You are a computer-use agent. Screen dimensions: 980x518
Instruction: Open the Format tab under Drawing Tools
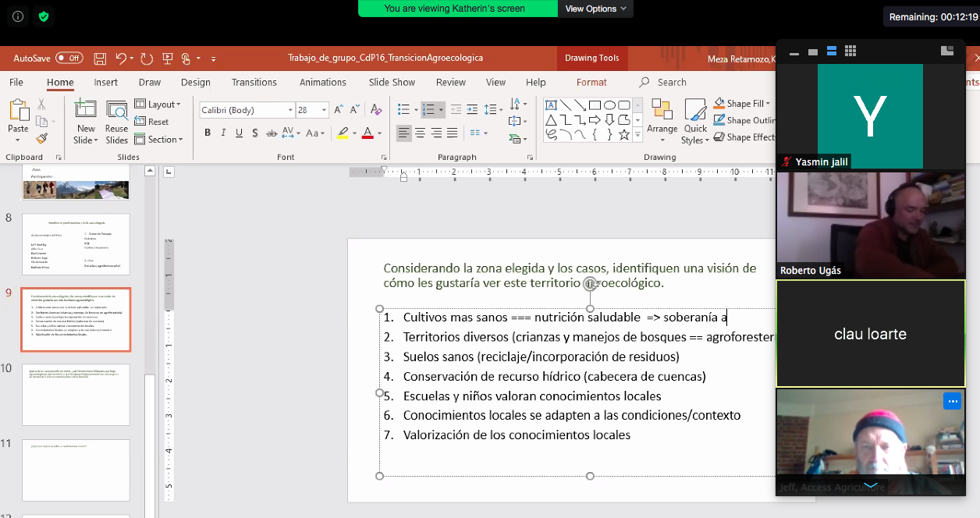[591, 83]
